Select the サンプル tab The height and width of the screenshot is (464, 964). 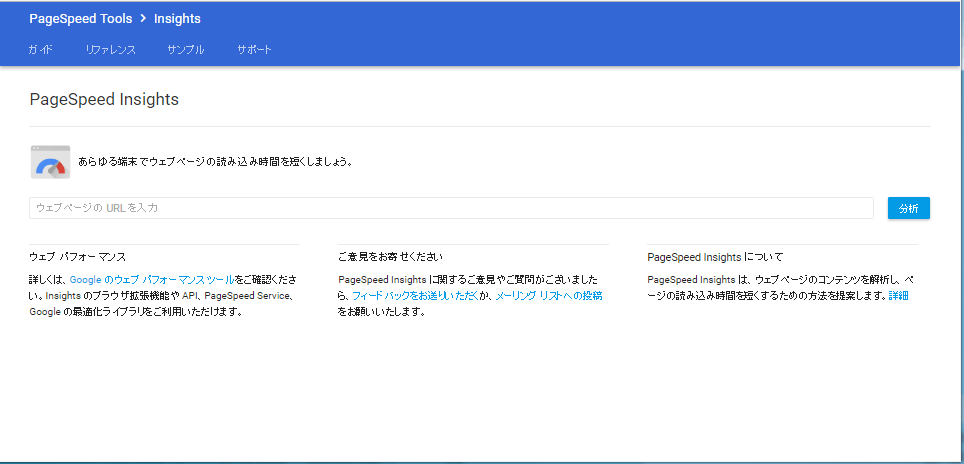[x=186, y=50]
